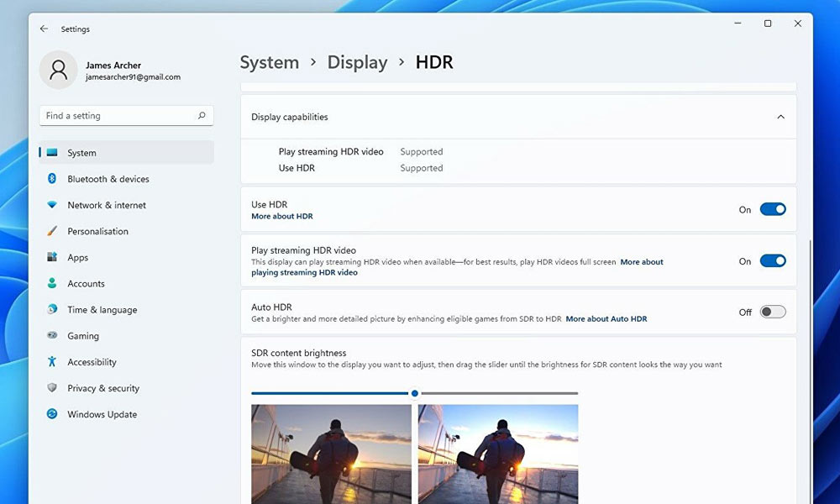
Task: Go to Display in breadcrumb
Action: [x=357, y=62]
